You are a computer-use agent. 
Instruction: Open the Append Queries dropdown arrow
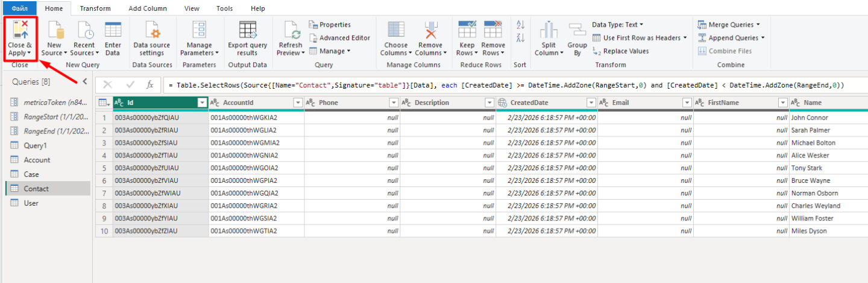[763, 38]
